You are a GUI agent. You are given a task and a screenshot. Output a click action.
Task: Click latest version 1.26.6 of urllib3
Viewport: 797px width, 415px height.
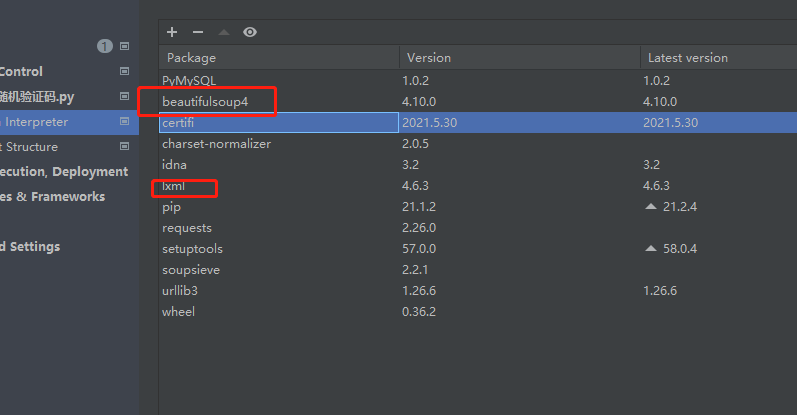660,291
